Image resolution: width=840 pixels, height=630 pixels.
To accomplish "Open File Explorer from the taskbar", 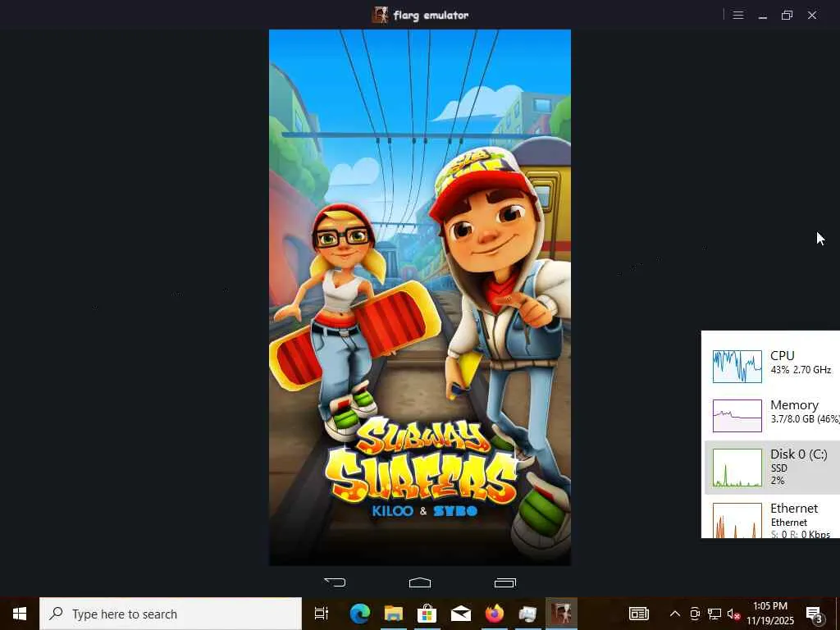I will click(393, 614).
